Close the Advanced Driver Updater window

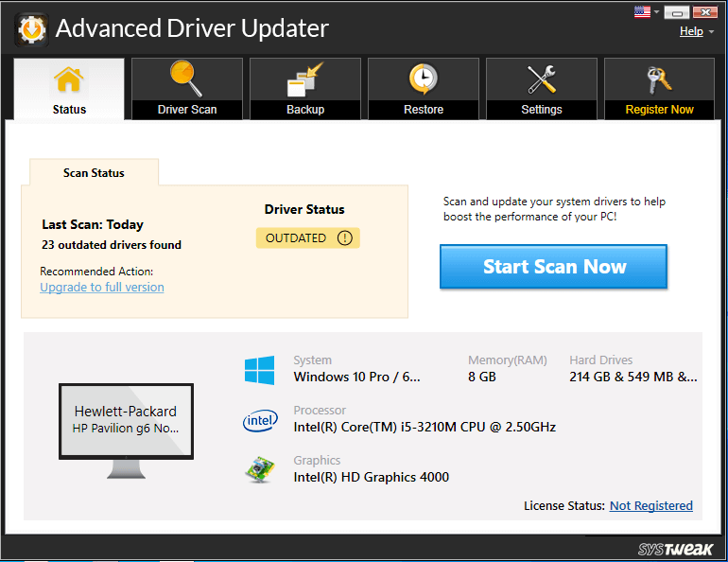pyautogui.click(x=705, y=12)
